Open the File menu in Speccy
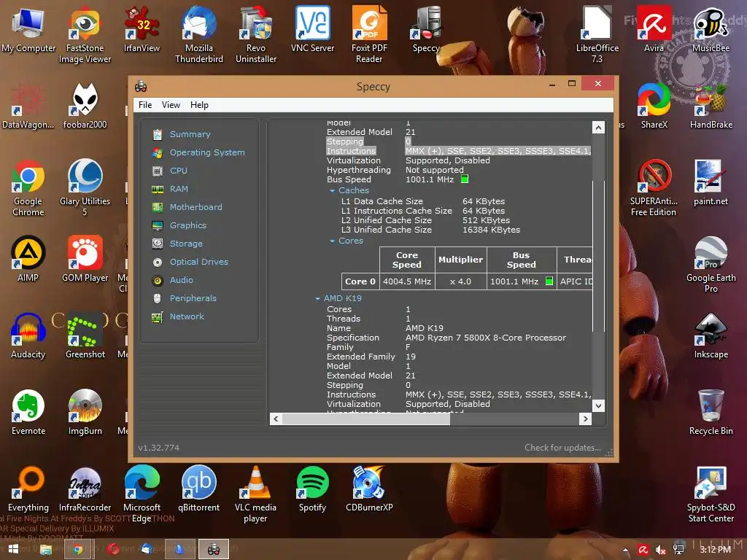This screenshot has height=560, width=747. tap(145, 105)
